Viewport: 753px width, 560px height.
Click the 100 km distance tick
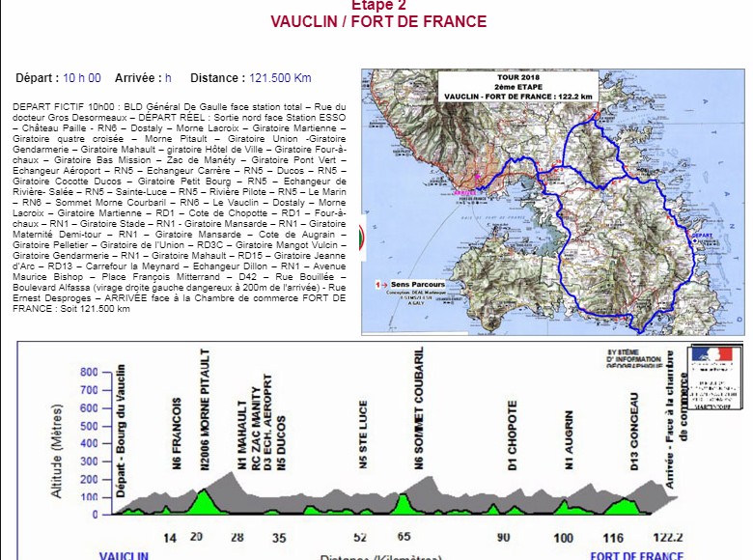click(563, 538)
